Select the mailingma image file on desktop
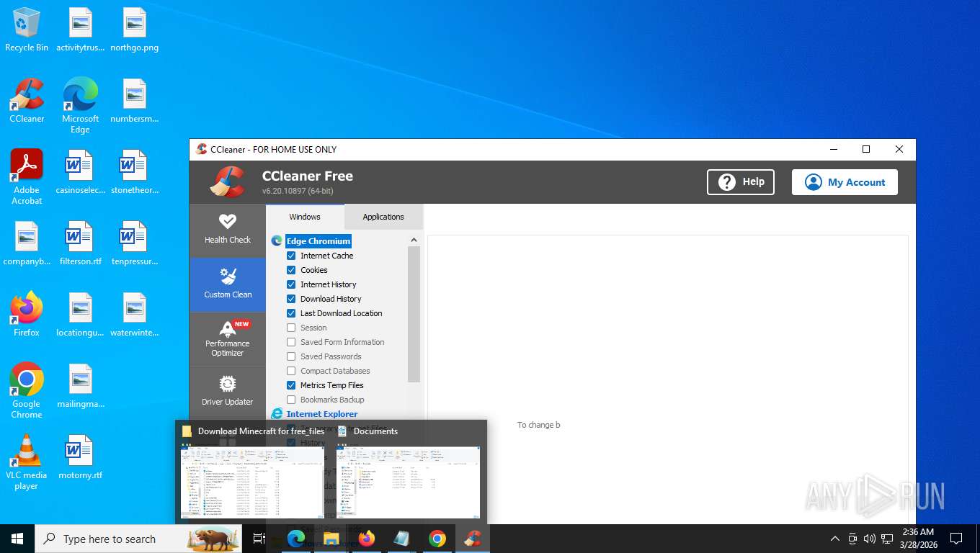 coord(80,386)
